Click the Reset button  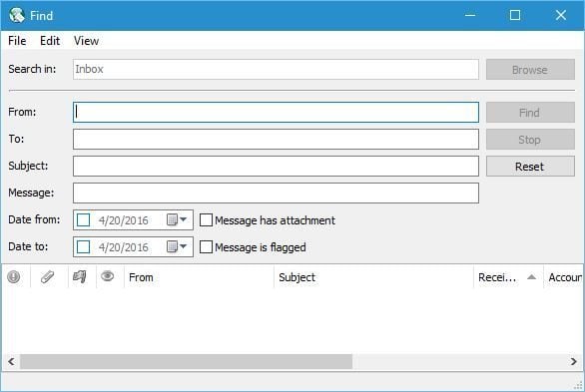pos(530,167)
